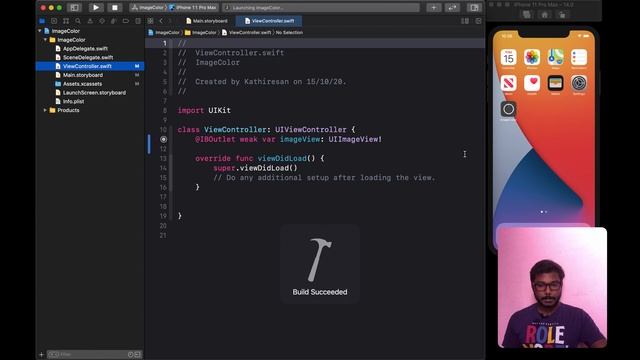Open the Test navigator diamond icon
The width and height of the screenshot is (640, 360).
[102, 21]
